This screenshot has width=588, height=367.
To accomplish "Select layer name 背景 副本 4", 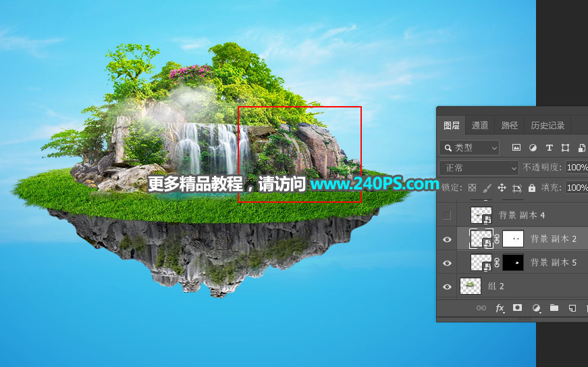I will (522, 216).
